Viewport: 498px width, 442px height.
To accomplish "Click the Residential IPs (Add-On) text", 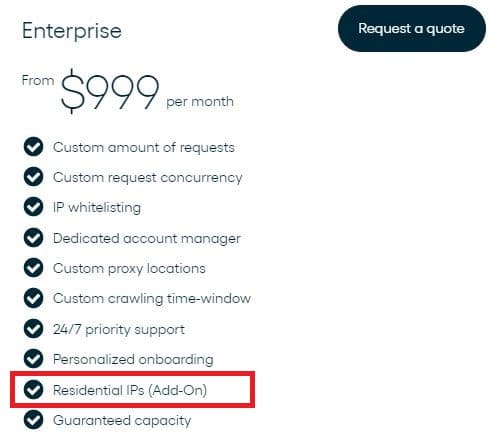I will click(130, 390).
